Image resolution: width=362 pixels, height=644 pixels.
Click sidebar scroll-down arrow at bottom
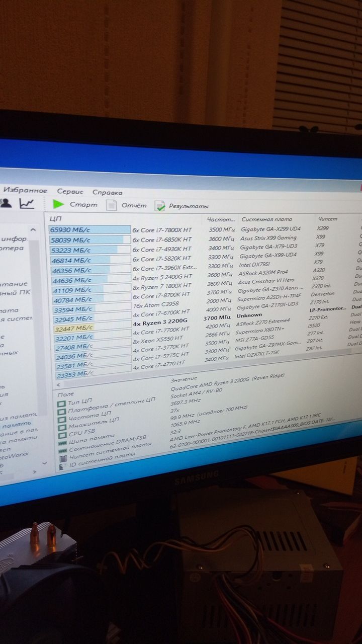[x=44, y=463]
